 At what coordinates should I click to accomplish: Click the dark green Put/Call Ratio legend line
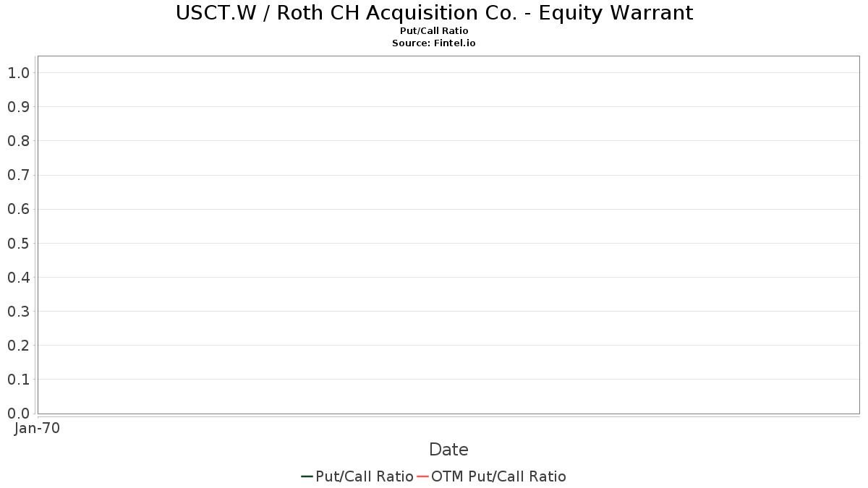click(307, 476)
